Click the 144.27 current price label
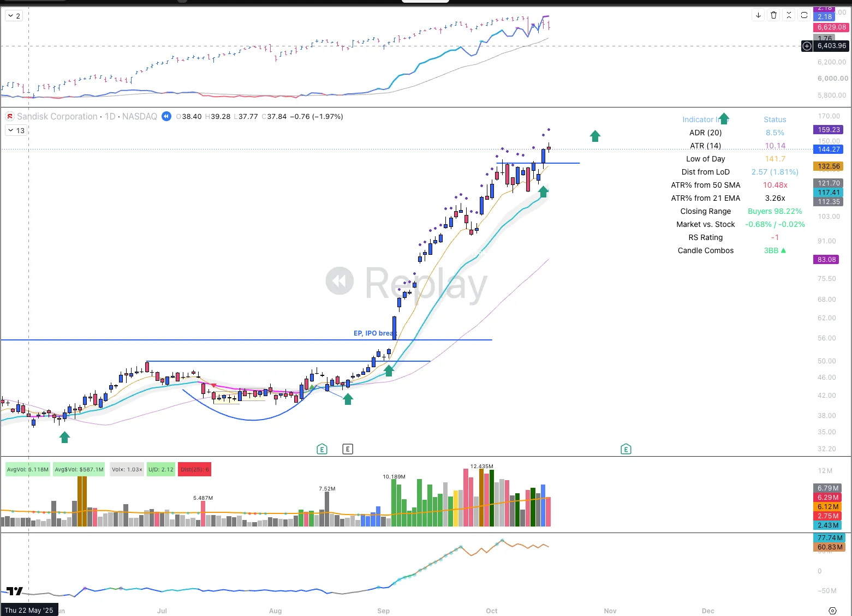The image size is (852, 616). (829, 149)
